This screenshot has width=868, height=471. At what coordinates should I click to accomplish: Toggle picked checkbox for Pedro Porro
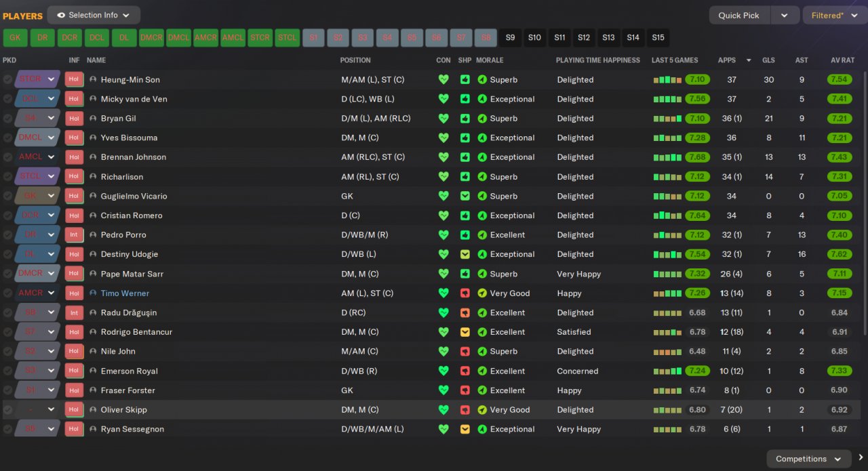pos(7,234)
